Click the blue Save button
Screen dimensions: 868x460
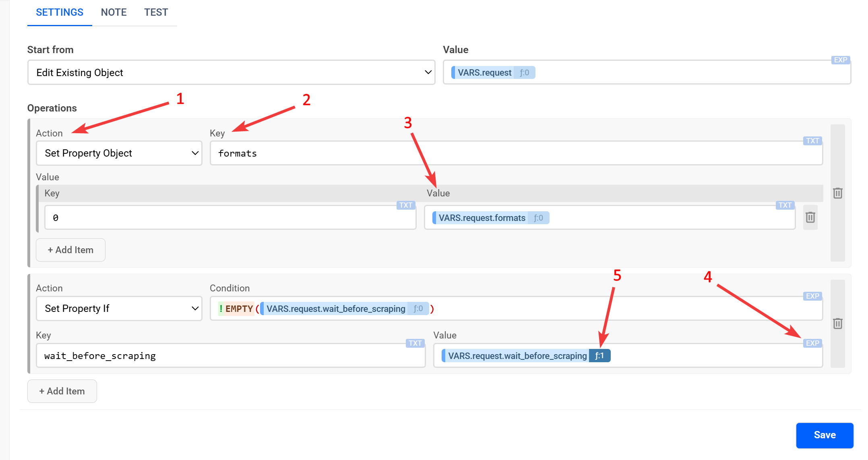pos(824,435)
